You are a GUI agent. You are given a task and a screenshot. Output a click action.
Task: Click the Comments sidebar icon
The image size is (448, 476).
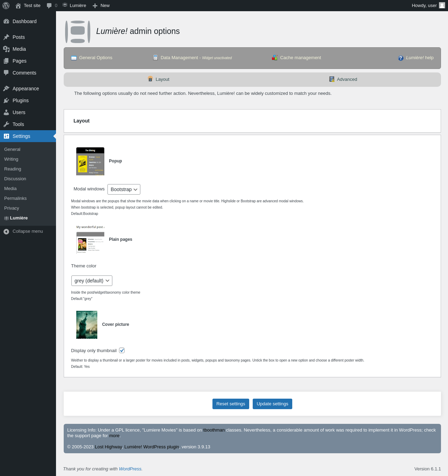(x=6, y=73)
